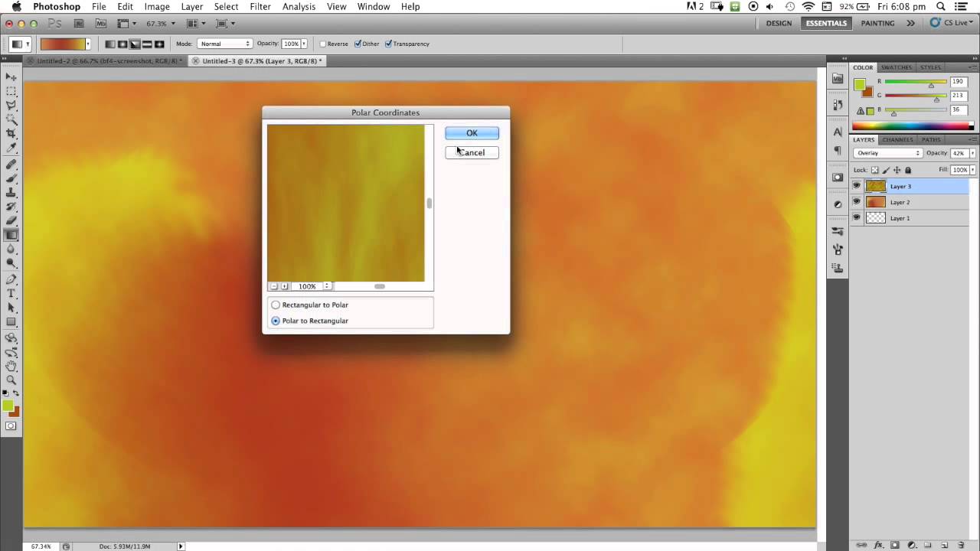Hide Layer 2 visibility eye
The image size is (980, 551).
click(x=857, y=202)
